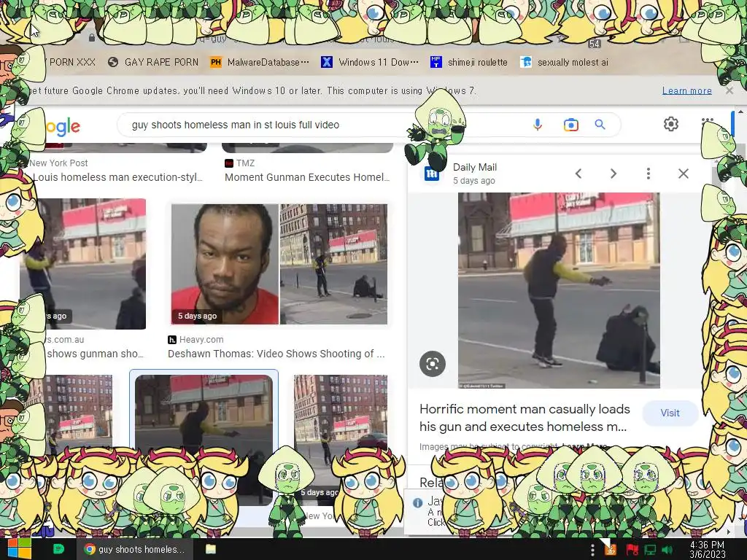Click the green app icon on taskbar
Viewport: 747px width, 560px height.
click(58, 548)
